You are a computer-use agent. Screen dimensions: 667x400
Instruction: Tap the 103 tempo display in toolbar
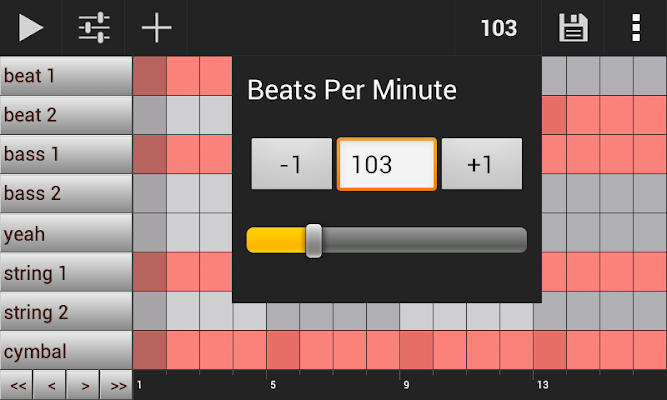click(499, 28)
